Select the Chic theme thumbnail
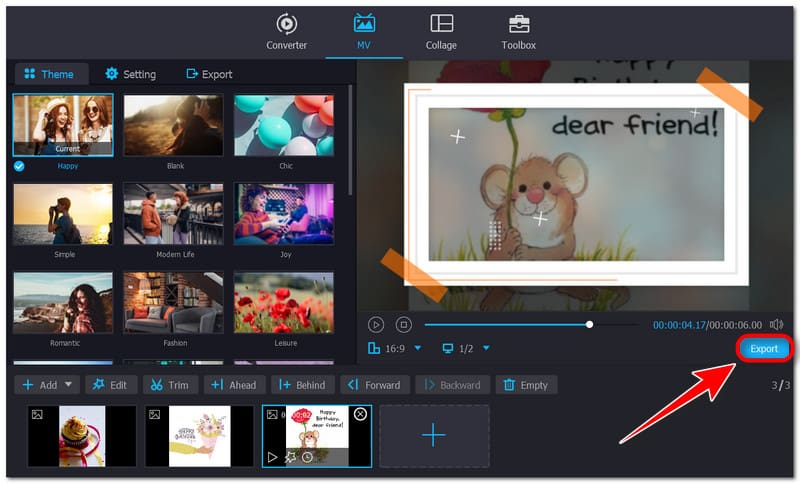This screenshot has width=800, height=484. [283, 126]
